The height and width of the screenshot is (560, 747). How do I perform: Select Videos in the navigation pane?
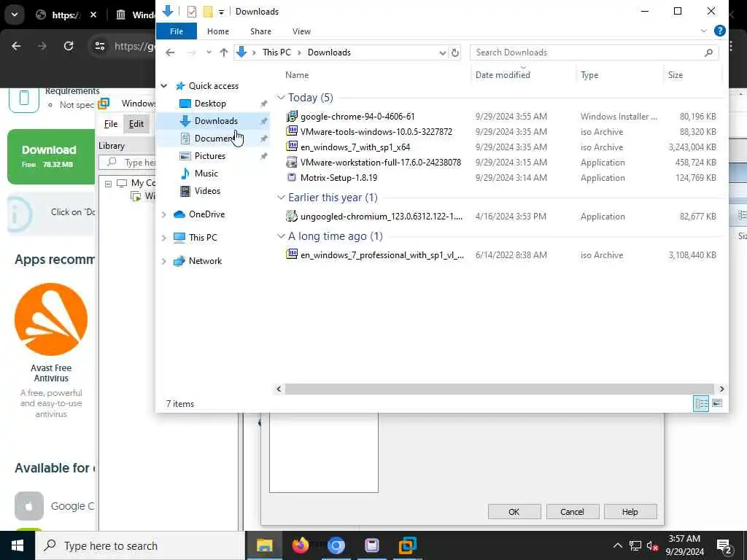[207, 191]
